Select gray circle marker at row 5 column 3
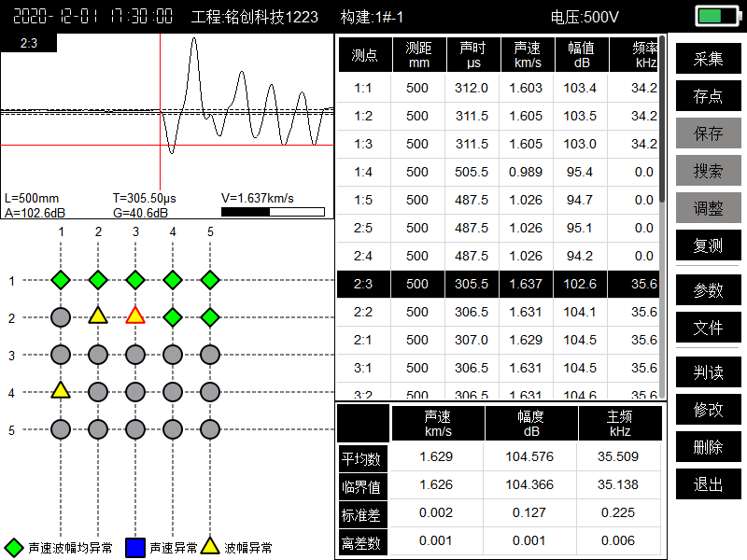This screenshot has width=747, height=560. coord(135,429)
